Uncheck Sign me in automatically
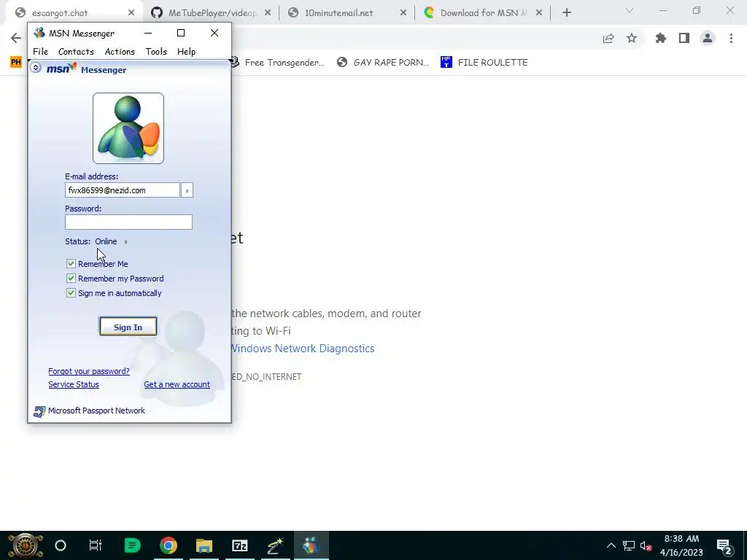This screenshot has width=747, height=560. (71, 293)
